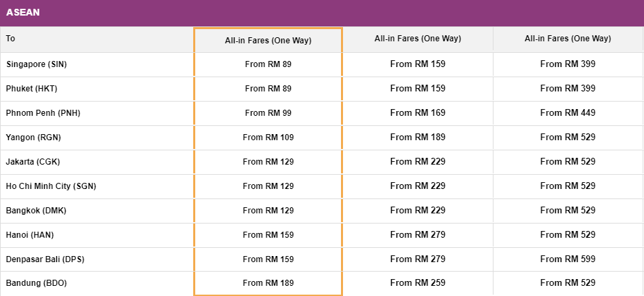Click the Phnom Penh fare From RM 99
Screen dimensions: 644x296
(x=268, y=113)
